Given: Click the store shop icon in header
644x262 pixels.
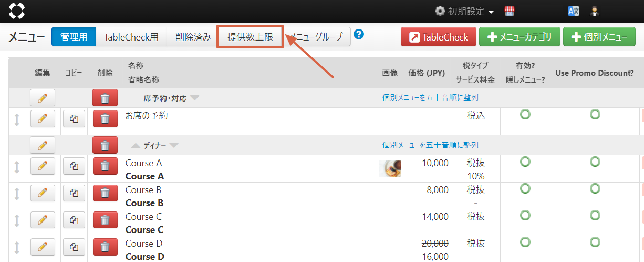Looking at the screenshot, I should click(508, 11).
